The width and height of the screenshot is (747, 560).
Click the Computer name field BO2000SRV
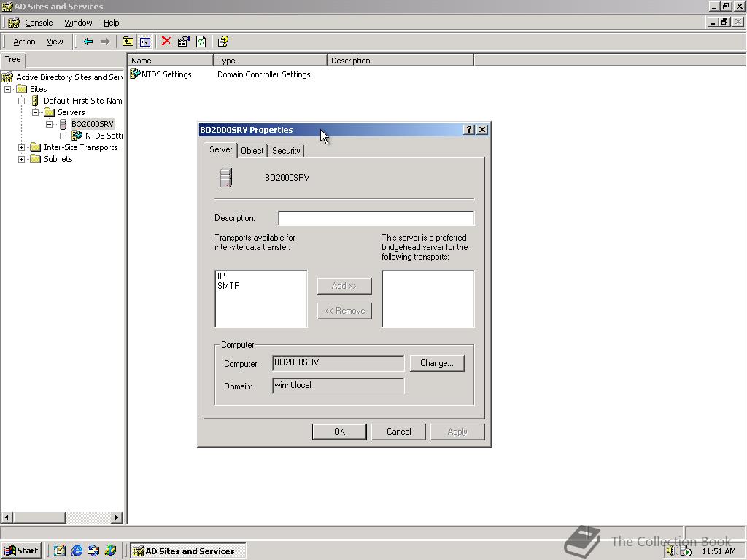pos(338,363)
